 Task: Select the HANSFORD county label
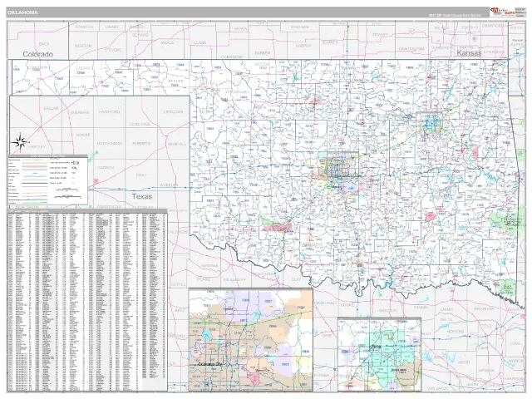click(x=109, y=111)
